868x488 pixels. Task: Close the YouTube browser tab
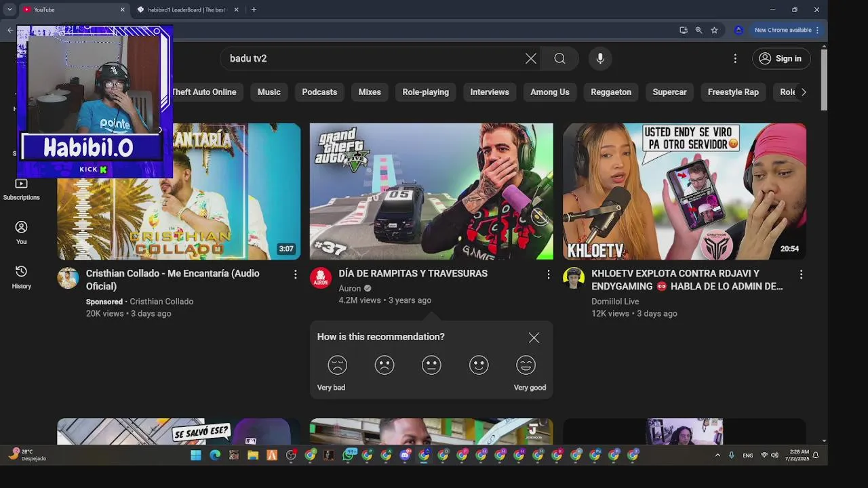click(123, 9)
